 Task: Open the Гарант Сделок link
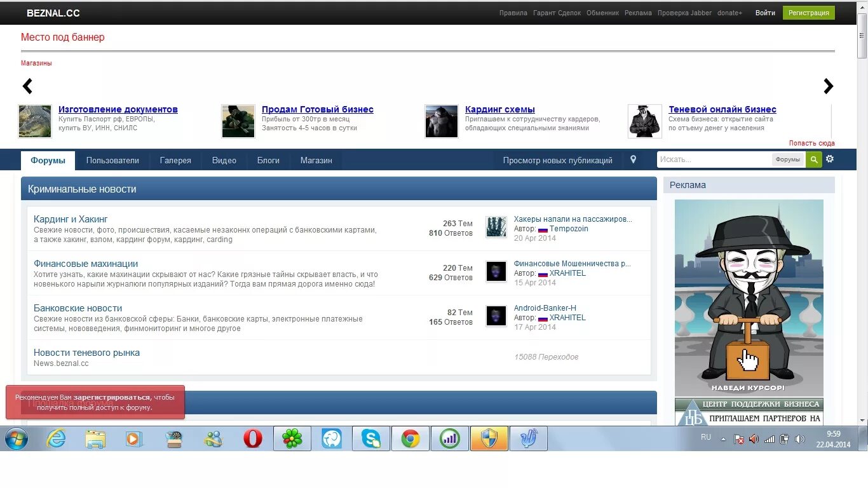click(x=557, y=13)
